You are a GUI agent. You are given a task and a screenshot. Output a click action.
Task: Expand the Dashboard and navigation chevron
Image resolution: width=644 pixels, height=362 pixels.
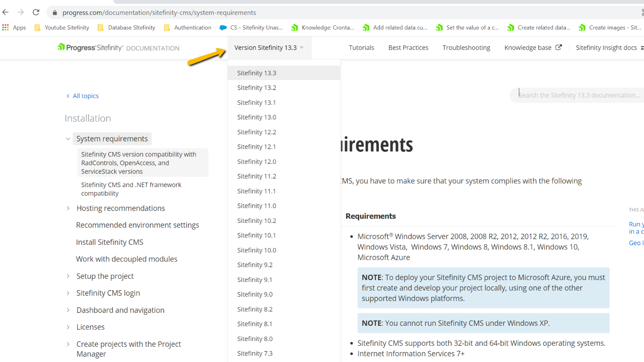tap(68, 310)
